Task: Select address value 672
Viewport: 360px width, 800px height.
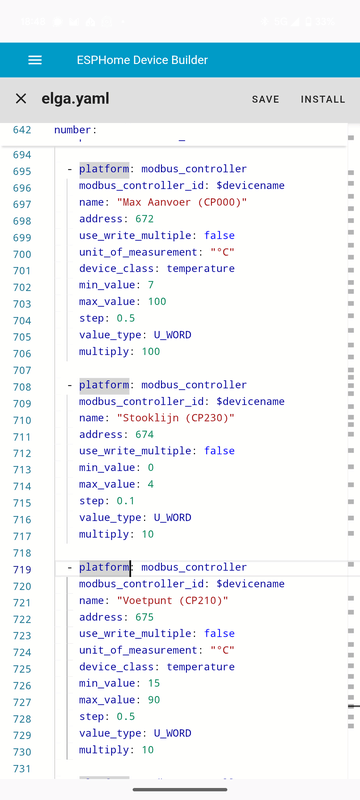Action: 144,219
